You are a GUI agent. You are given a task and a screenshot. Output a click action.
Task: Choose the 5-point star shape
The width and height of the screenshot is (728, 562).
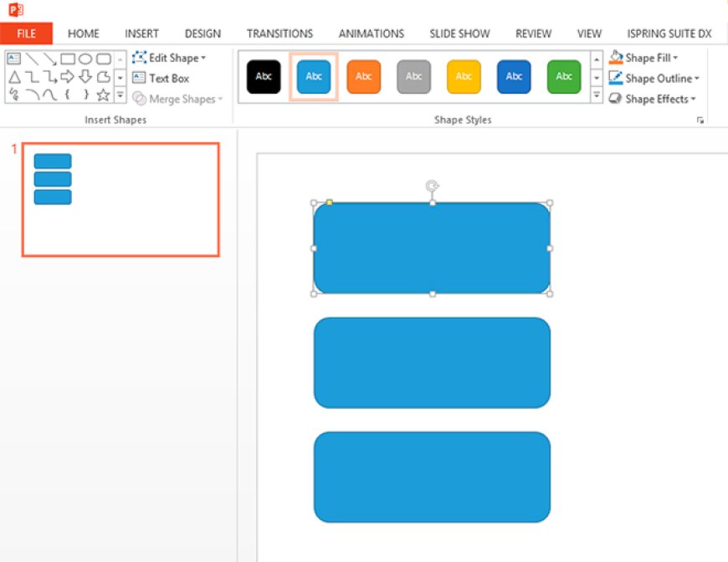pos(103,95)
